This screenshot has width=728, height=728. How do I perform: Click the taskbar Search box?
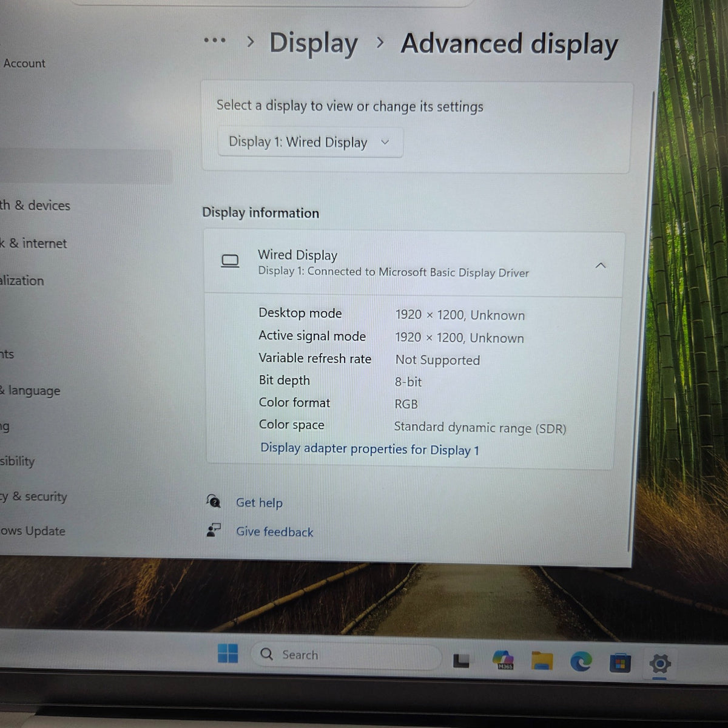click(x=346, y=655)
